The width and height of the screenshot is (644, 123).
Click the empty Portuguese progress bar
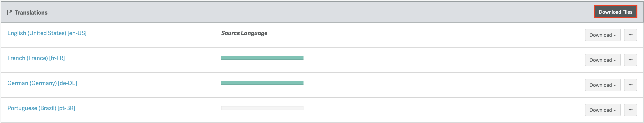(x=262, y=108)
